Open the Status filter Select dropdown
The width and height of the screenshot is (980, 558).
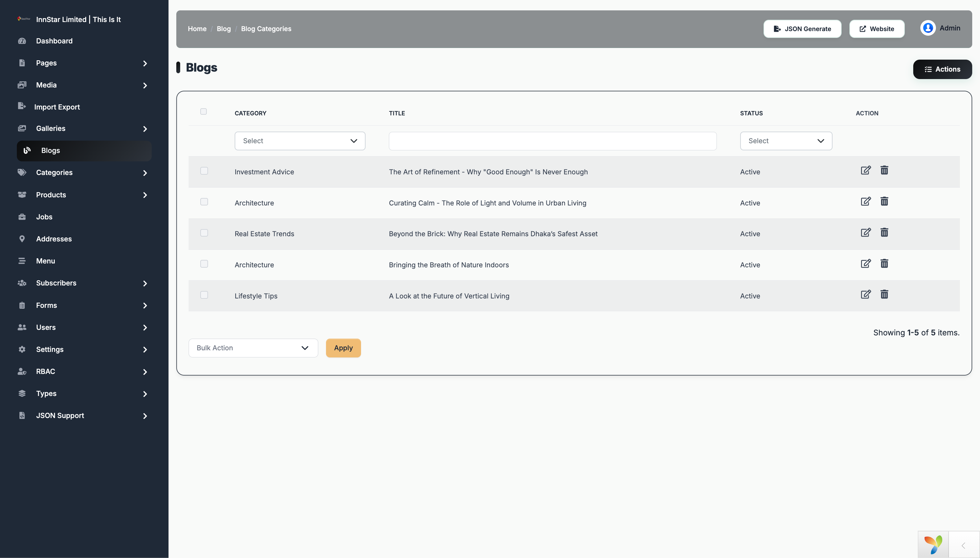click(786, 141)
